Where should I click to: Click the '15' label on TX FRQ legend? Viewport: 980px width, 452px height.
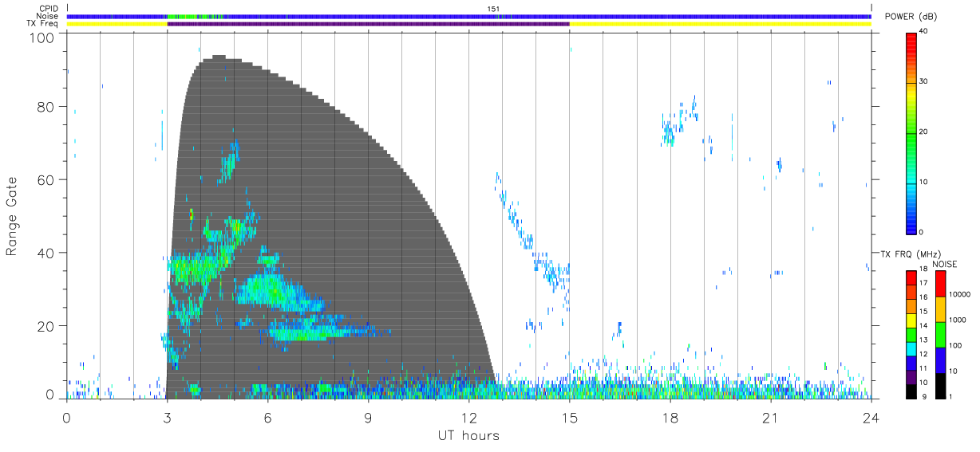923,311
